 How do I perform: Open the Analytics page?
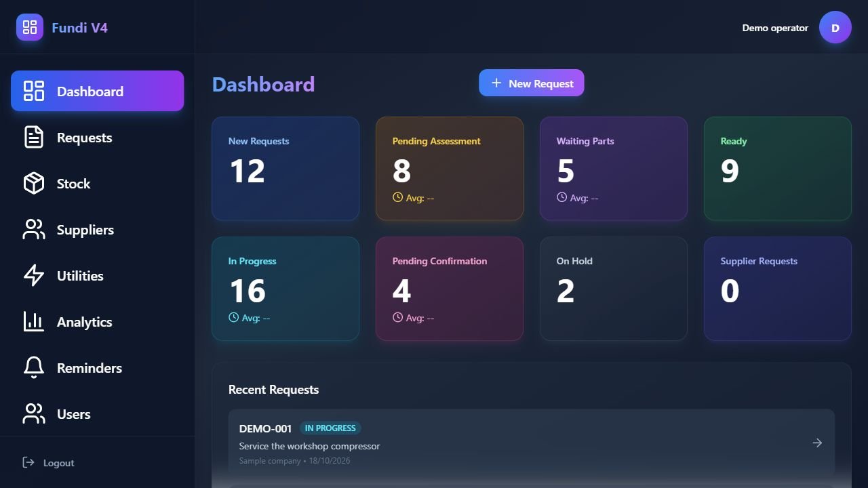(x=97, y=321)
